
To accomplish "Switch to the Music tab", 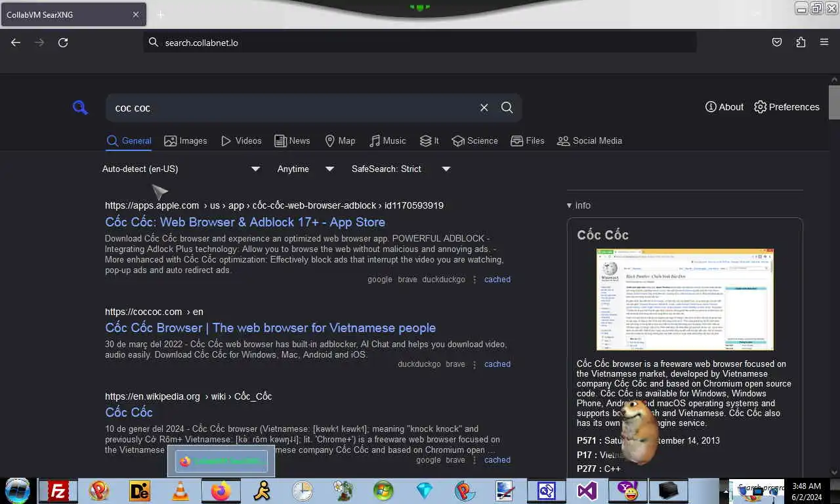I will point(387,140).
